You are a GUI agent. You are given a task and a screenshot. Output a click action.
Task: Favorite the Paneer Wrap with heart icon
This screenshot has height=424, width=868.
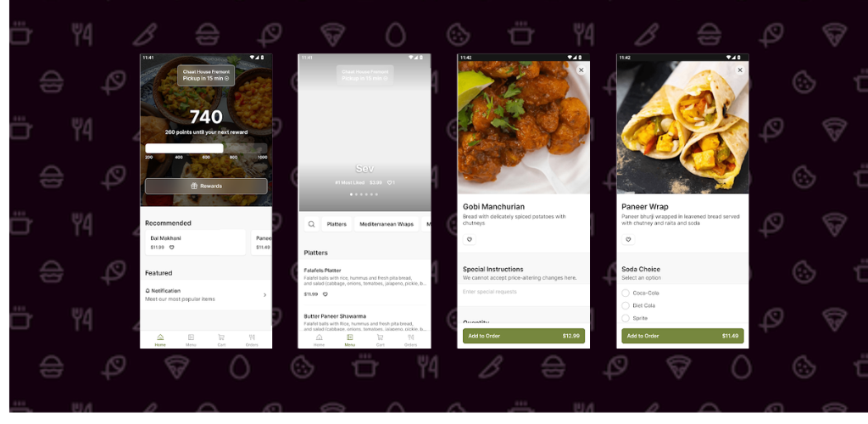[628, 240]
